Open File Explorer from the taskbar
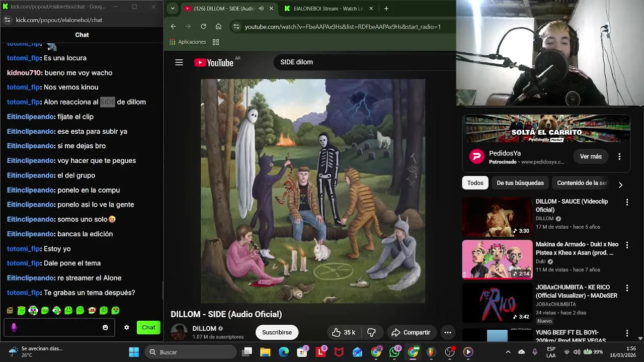 (x=265, y=352)
